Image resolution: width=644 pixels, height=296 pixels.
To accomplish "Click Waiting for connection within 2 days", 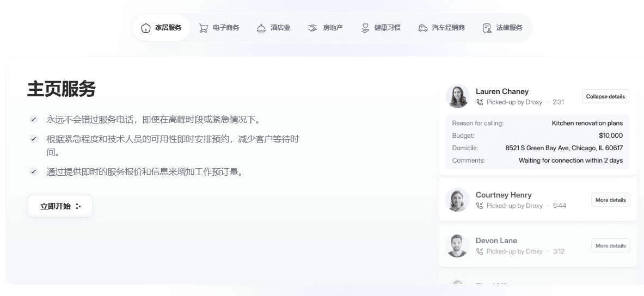I will (571, 161).
